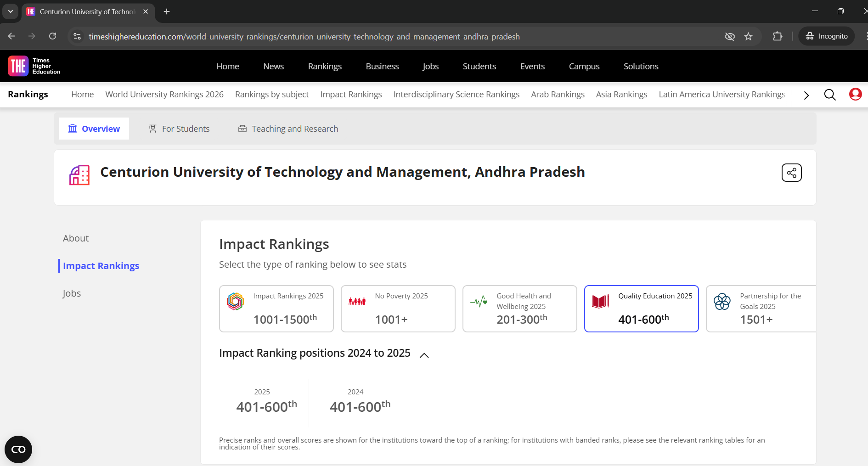Image resolution: width=868 pixels, height=466 pixels.
Task: Open World University Rankings 2026 link
Action: 164,95
